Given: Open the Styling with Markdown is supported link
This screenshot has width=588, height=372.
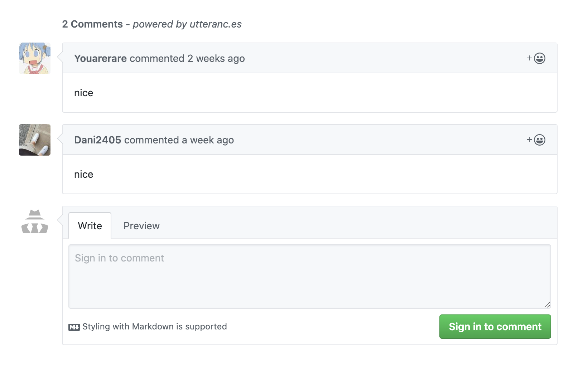Looking at the screenshot, I should pos(154,327).
